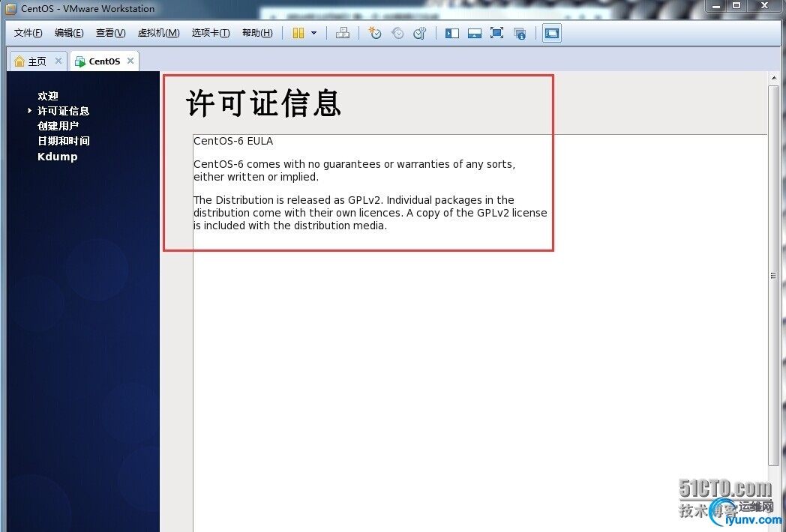This screenshot has height=532, width=786.
Task: Click the vertical scrollbar thumb
Action: click(773, 276)
